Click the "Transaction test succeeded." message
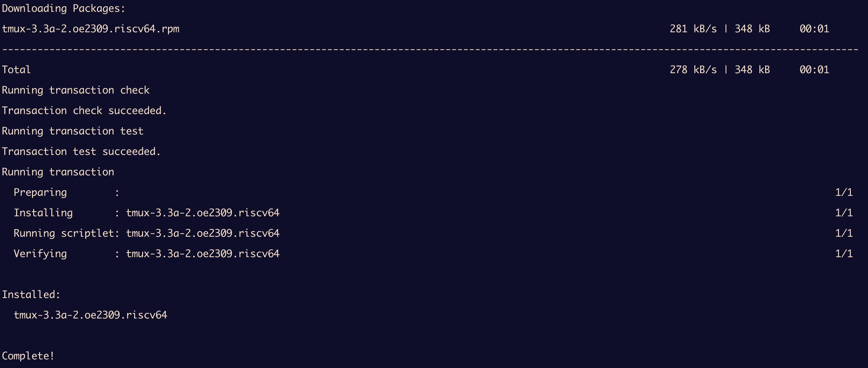 tap(81, 152)
